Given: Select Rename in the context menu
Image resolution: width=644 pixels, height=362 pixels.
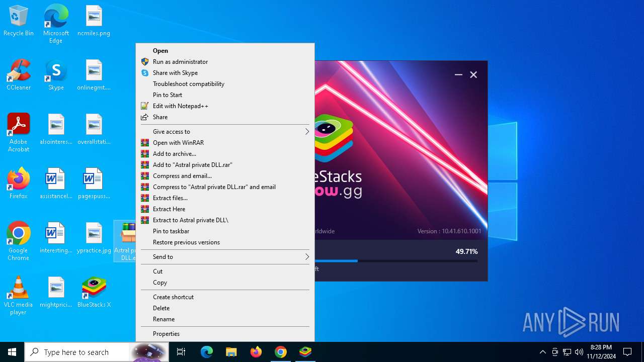Looking at the screenshot, I should (225, 319).
